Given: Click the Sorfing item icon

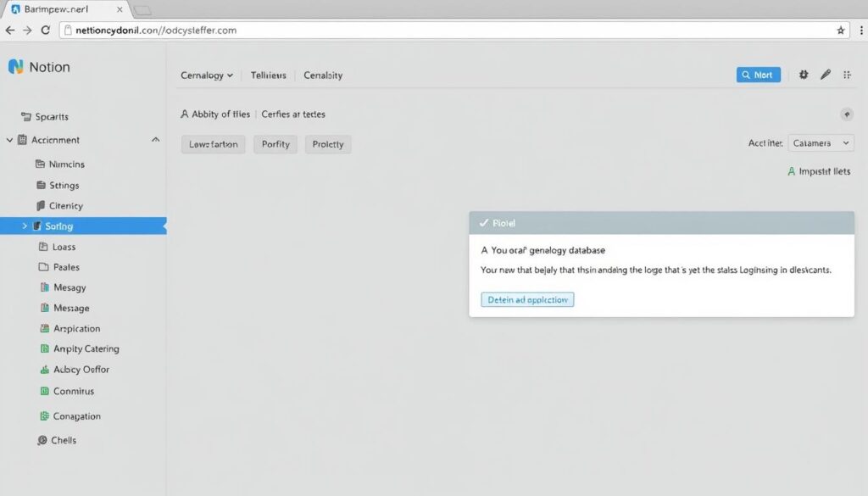Looking at the screenshot, I should pyautogui.click(x=37, y=226).
